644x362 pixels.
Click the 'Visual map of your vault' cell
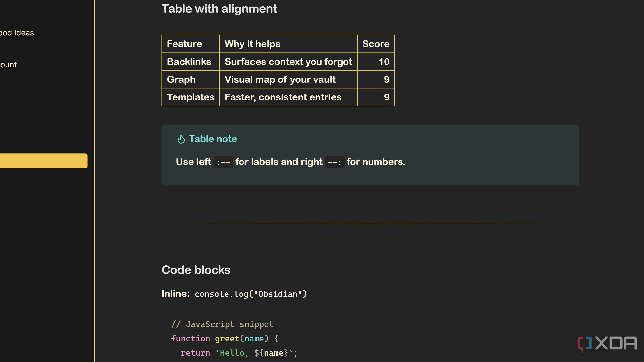(288, 80)
